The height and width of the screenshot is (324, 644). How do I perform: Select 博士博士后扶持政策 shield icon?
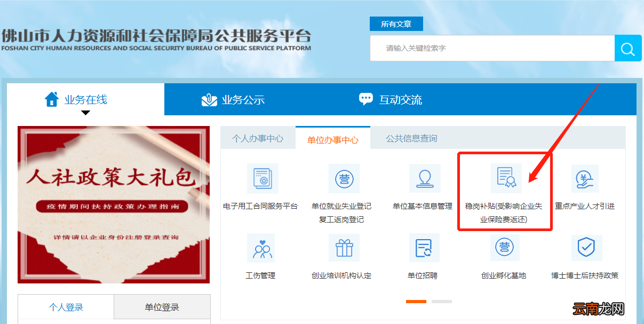pyautogui.click(x=585, y=248)
